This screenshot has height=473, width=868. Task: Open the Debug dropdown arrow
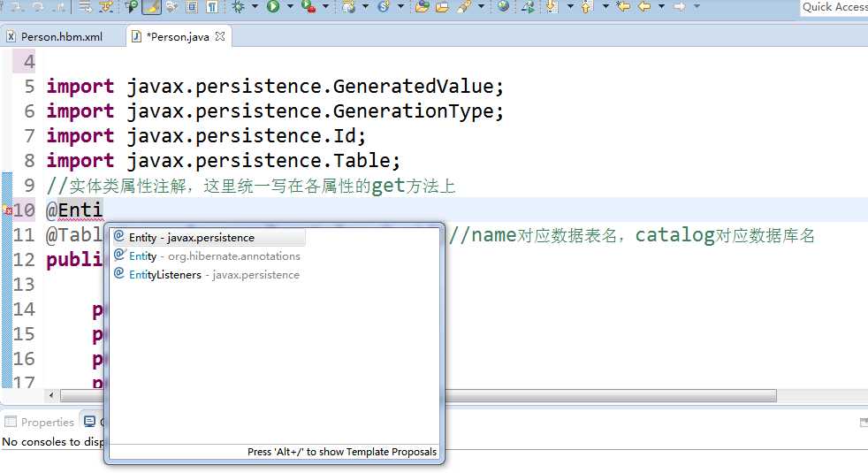point(255,7)
